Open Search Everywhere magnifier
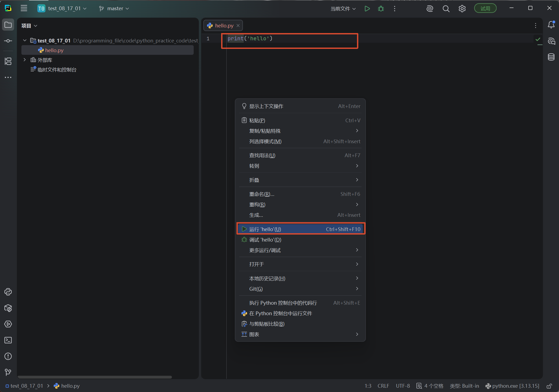Image resolution: width=559 pixels, height=392 pixels. click(x=446, y=9)
